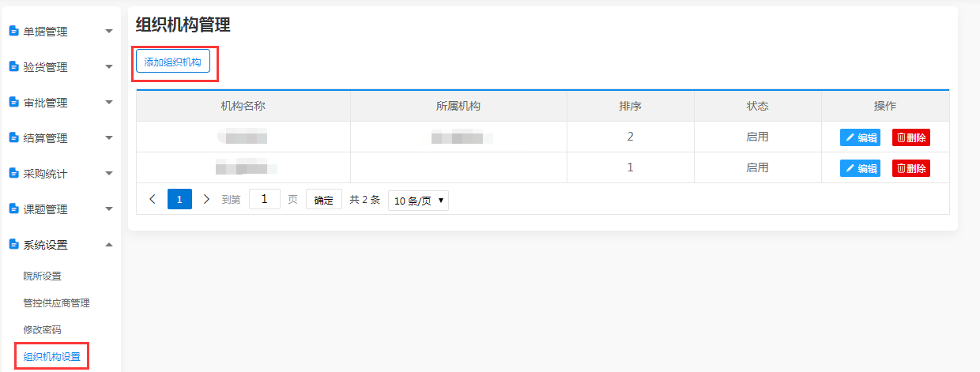
Task: Click the 单据管理 document icon
Action: tap(13, 32)
